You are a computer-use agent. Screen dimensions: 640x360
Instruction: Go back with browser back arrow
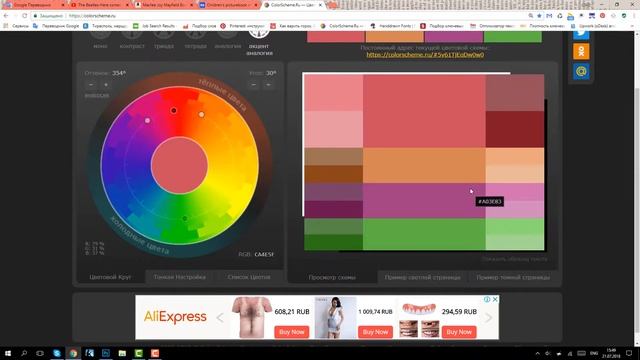point(6,16)
